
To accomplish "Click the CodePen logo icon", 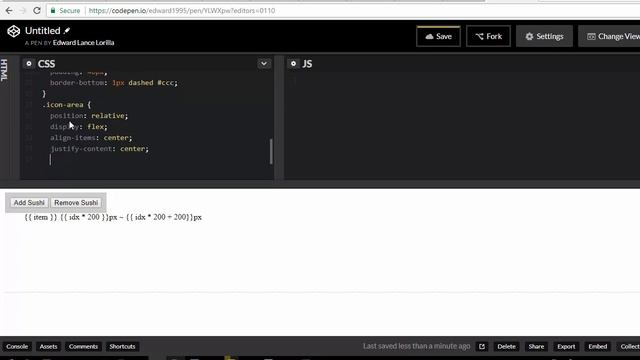I will click(x=13, y=31).
